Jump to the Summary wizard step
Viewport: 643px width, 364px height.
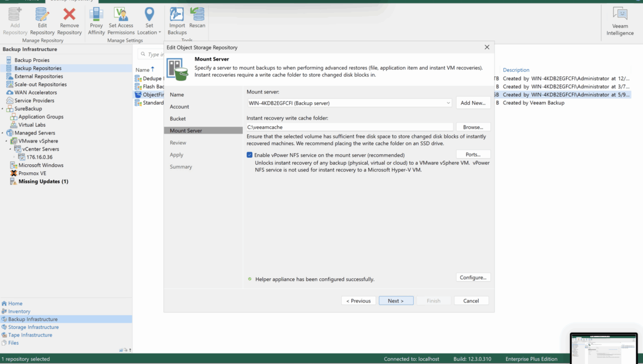point(181,167)
